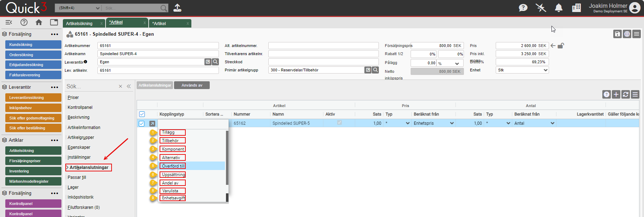Add a new article connection with plus
644x217 pixels.
pyautogui.click(x=616, y=94)
